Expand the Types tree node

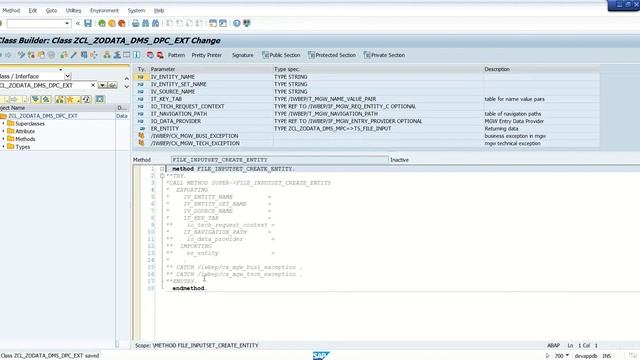4,147
